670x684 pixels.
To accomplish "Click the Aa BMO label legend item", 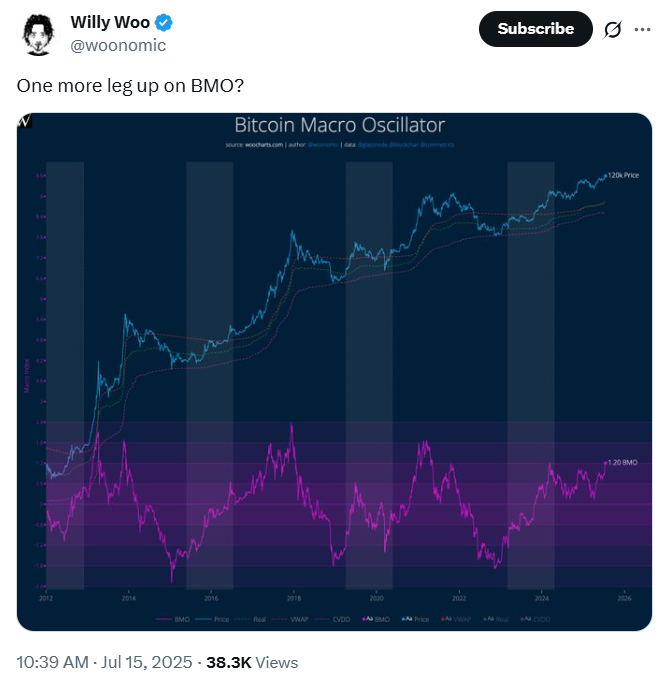I will pos(376,619).
